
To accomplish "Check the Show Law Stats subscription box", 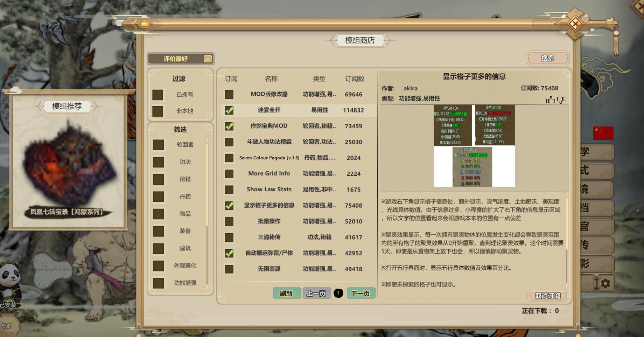I will [x=229, y=190].
